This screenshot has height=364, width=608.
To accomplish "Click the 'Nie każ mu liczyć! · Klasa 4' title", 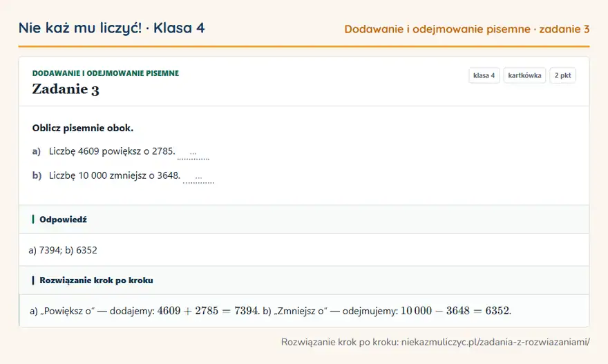I will pyautogui.click(x=112, y=28).
